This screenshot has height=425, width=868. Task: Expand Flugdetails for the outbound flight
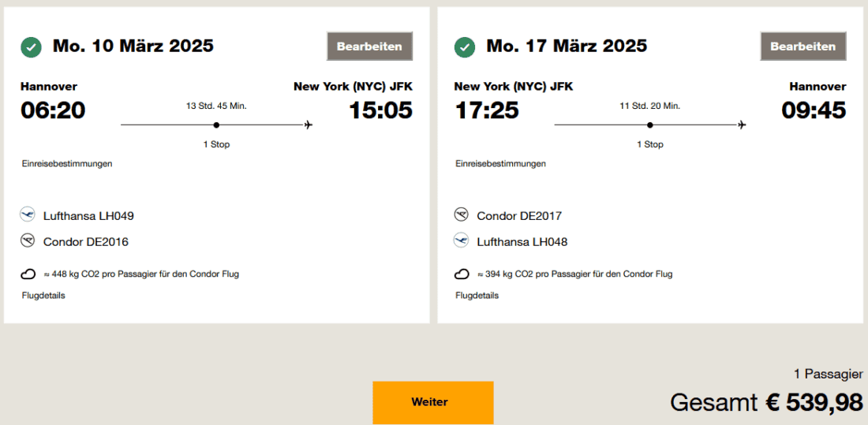pyautogui.click(x=43, y=296)
